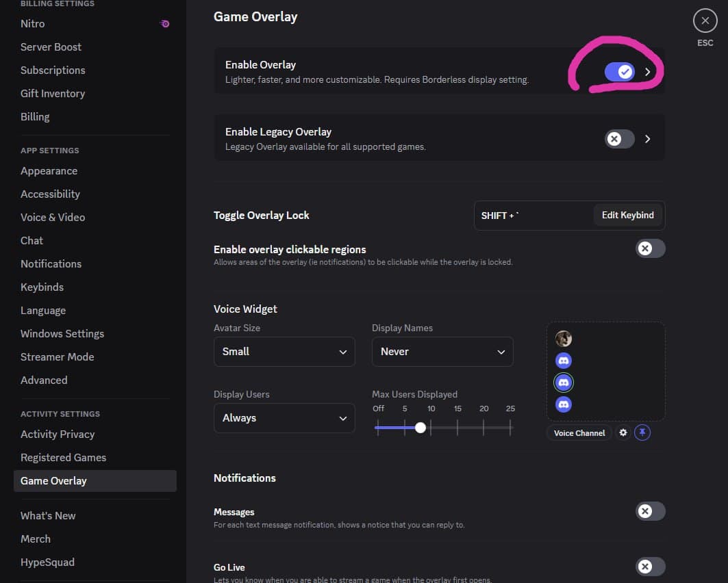Click the first Discord avatar below the photo
This screenshot has width=728, height=583.
[564, 361]
